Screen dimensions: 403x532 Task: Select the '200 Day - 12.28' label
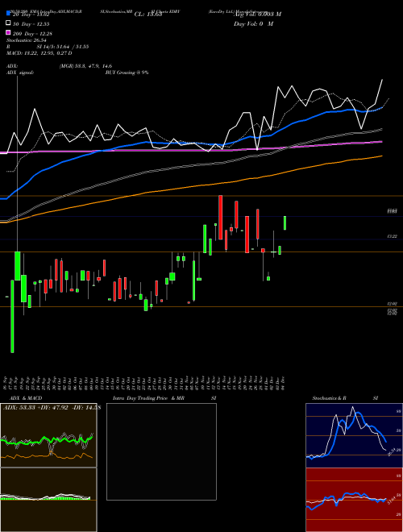click(32, 34)
